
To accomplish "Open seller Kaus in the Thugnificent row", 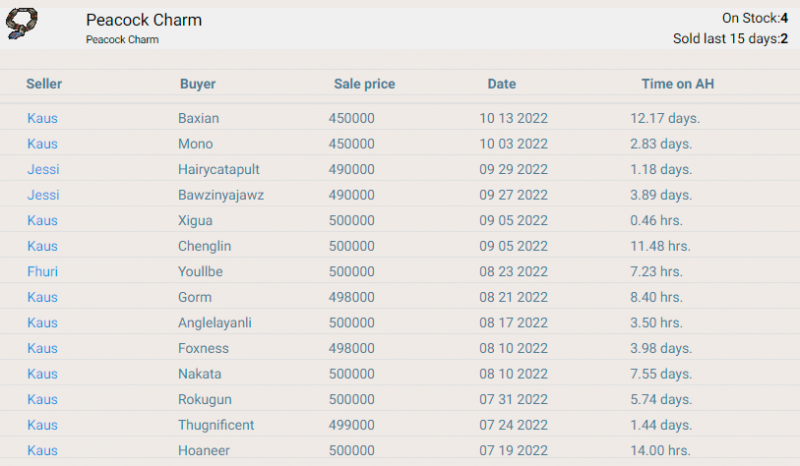I will (42, 425).
